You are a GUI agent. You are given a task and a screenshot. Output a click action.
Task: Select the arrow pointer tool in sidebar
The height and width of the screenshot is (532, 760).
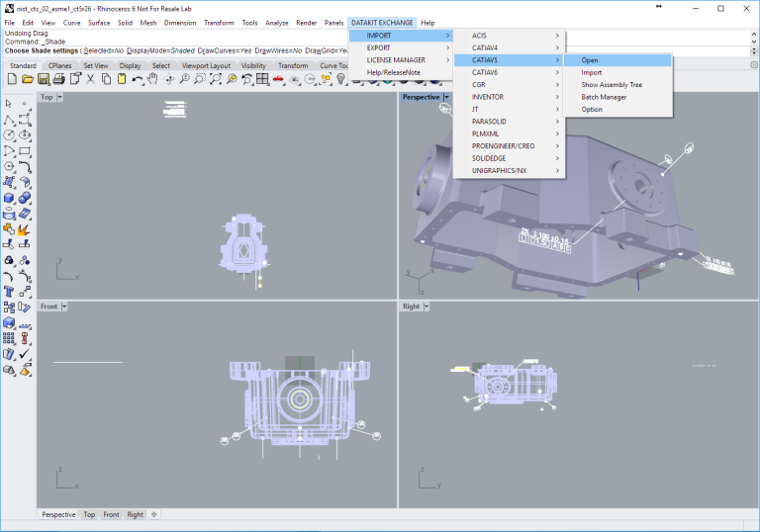pos(8,104)
